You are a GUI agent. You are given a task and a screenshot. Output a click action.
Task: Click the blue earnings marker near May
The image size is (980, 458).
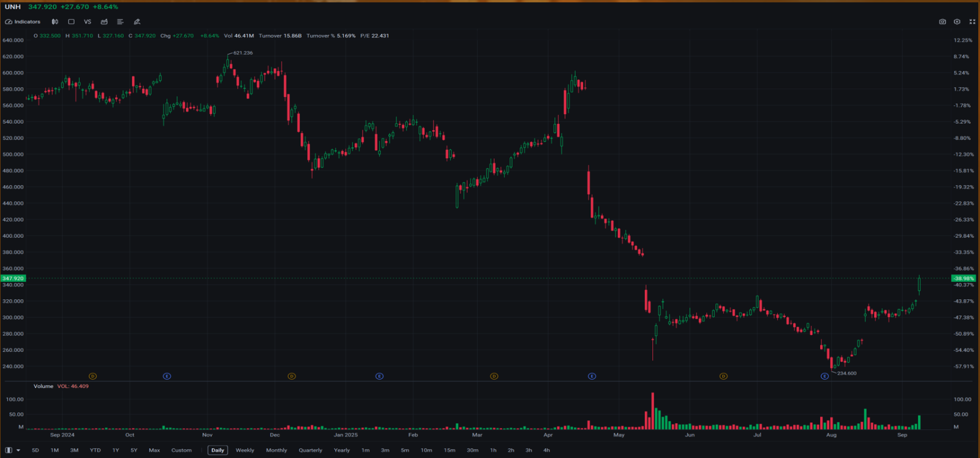(x=592, y=376)
